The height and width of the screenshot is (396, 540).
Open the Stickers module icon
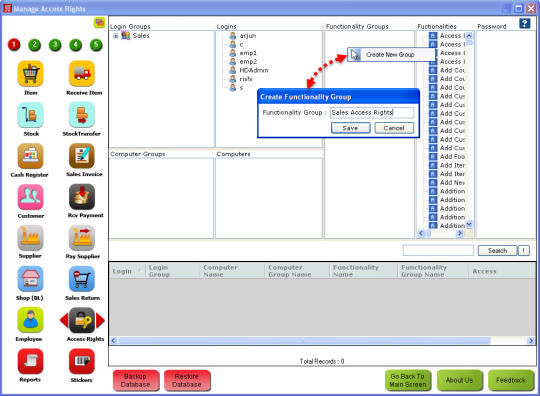click(x=82, y=361)
